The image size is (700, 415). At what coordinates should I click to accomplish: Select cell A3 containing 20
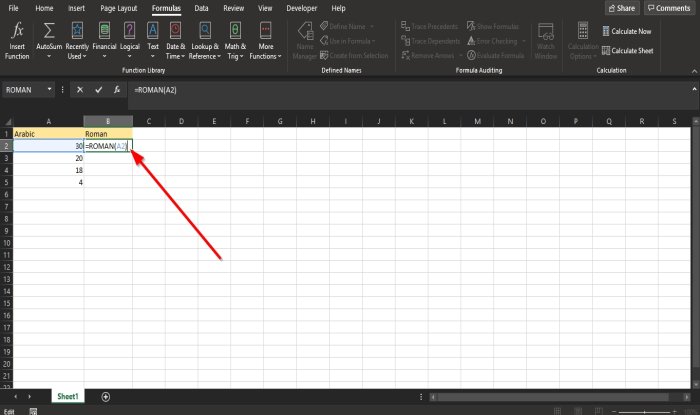point(48,158)
